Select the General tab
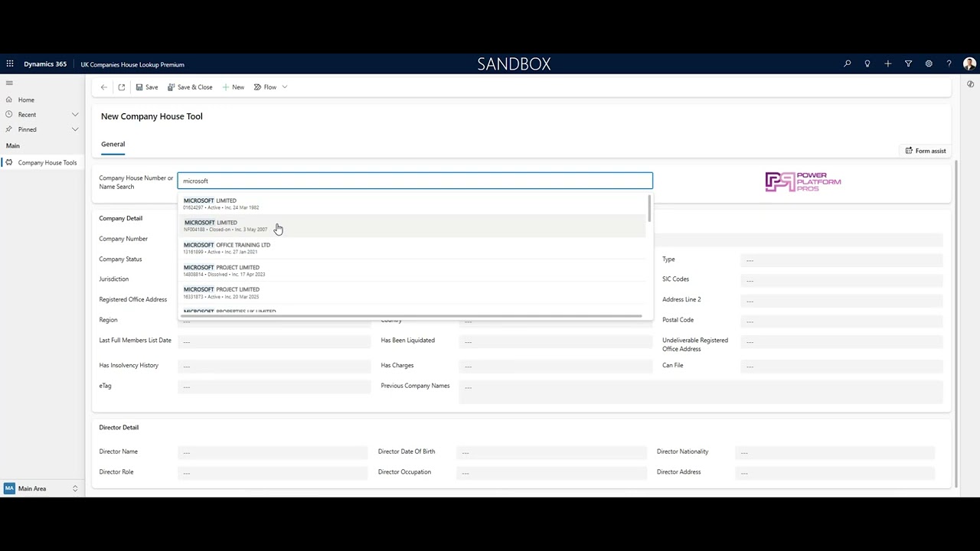 [x=113, y=144]
